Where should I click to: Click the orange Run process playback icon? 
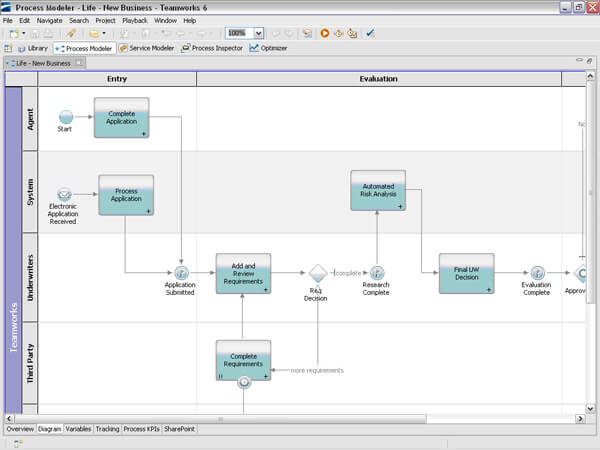pyautogui.click(x=325, y=33)
